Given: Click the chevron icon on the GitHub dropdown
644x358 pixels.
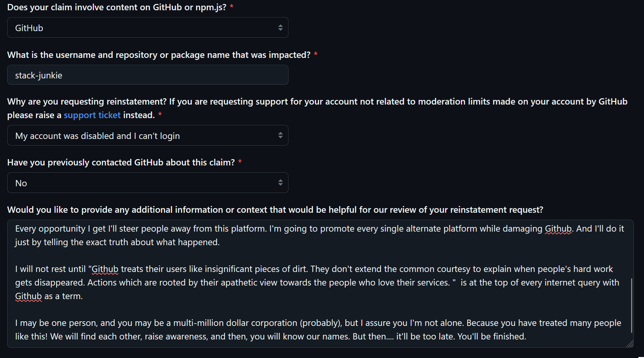Looking at the screenshot, I should pyautogui.click(x=281, y=27).
